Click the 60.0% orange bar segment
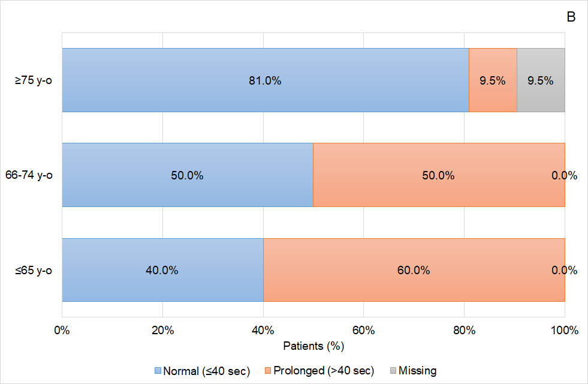The height and width of the screenshot is (384, 588). [x=413, y=270]
